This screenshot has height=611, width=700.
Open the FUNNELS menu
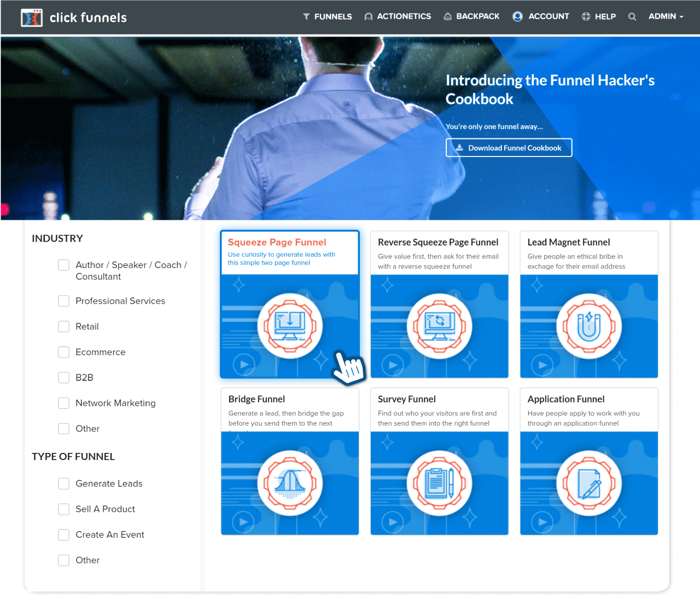pyautogui.click(x=327, y=17)
